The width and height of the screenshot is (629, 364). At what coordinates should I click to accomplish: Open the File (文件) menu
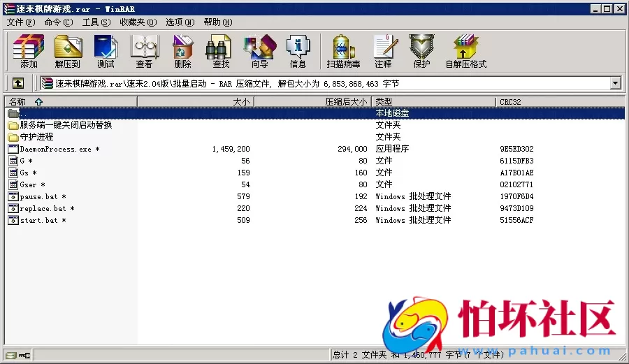pyautogui.click(x=21, y=22)
